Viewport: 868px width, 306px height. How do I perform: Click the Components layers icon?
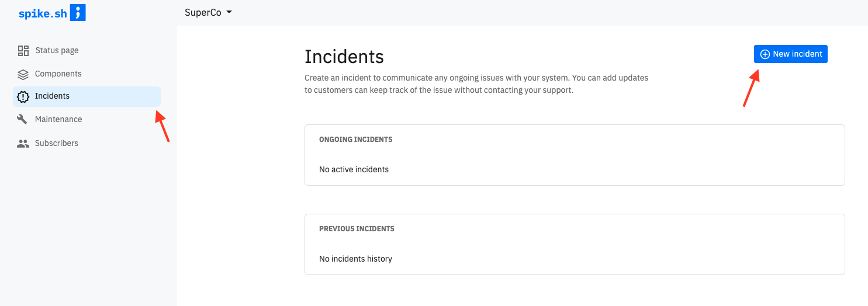(x=23, y=74)
